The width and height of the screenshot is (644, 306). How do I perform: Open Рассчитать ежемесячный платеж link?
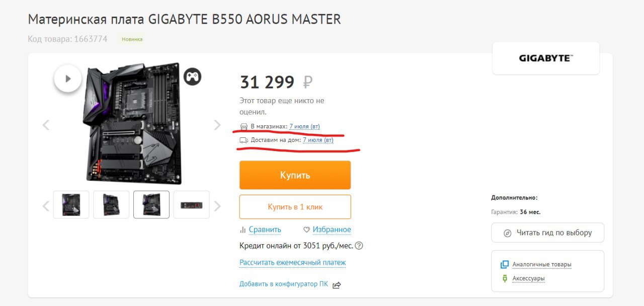point(293,263)
